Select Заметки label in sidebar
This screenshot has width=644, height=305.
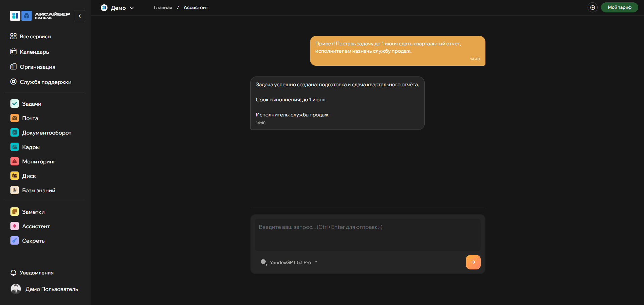[33, 212]
